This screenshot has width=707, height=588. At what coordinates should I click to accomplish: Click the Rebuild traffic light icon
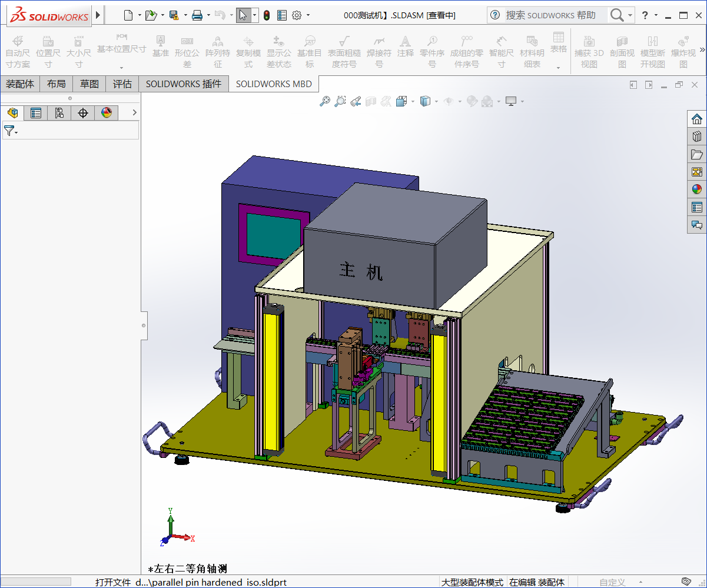click(x=267, y=15)
